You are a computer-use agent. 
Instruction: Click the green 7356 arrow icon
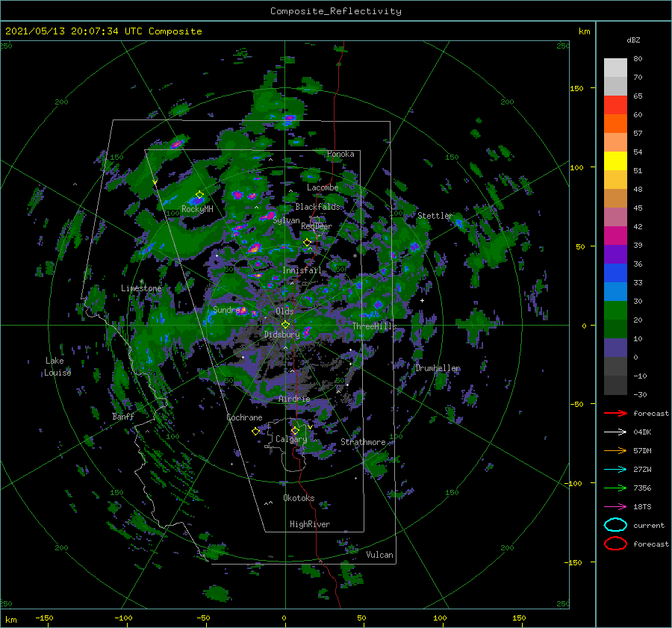coord(615,488)
